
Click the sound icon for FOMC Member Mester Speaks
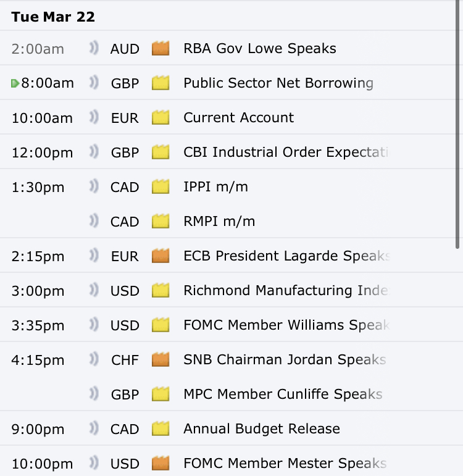coord(94,463)
